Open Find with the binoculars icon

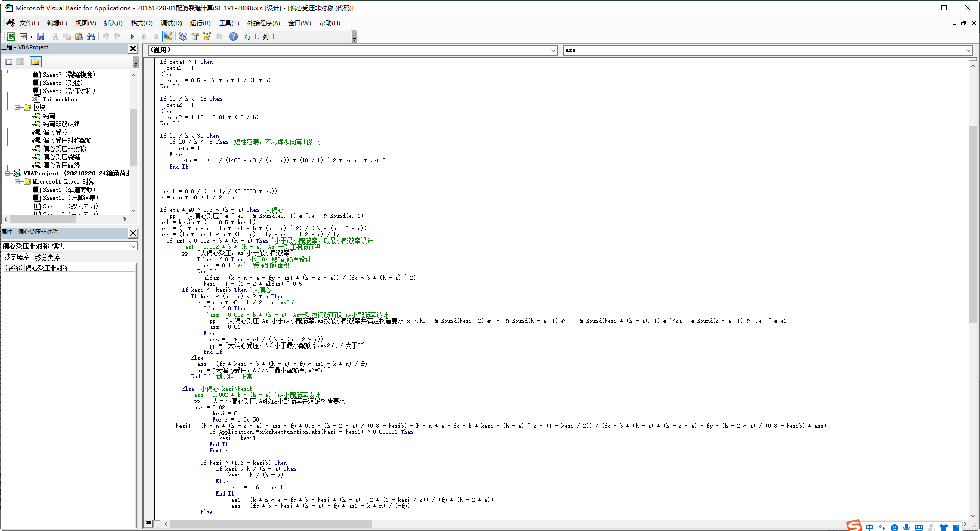point(90,36)
